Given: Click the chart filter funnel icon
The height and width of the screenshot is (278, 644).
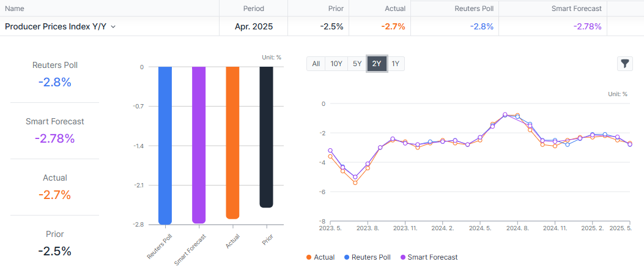Looking at the screenshot, I should (x=624, y=64).
